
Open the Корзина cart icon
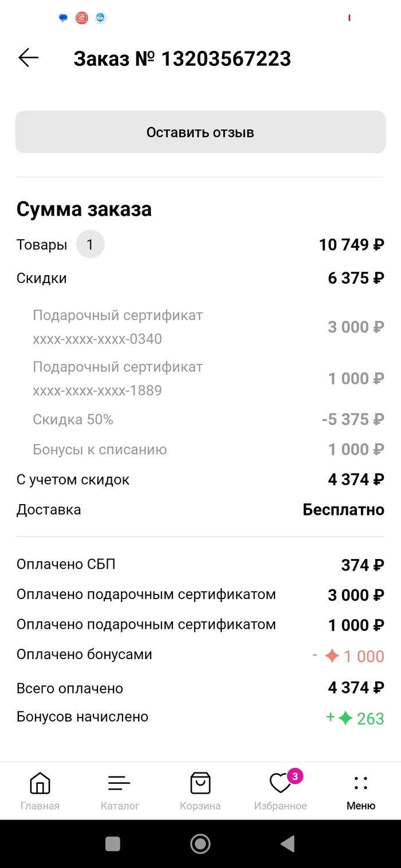point(200,784)
